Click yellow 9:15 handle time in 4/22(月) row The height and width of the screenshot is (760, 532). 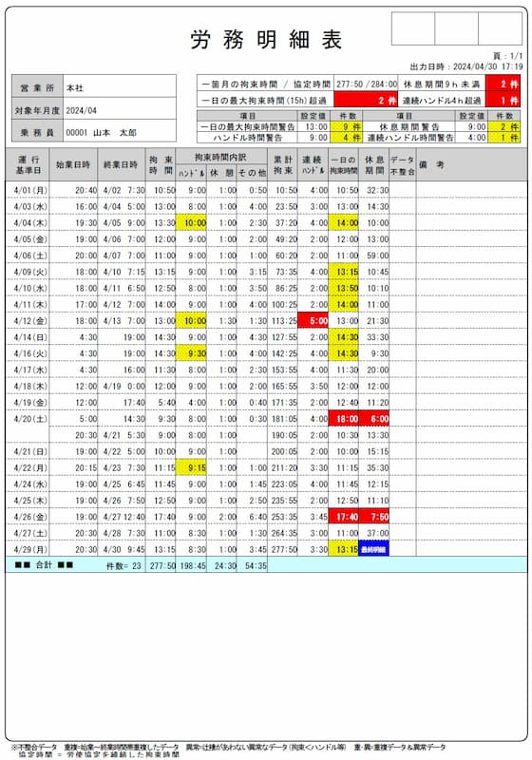pyautogui.click(x=191, y=467)
